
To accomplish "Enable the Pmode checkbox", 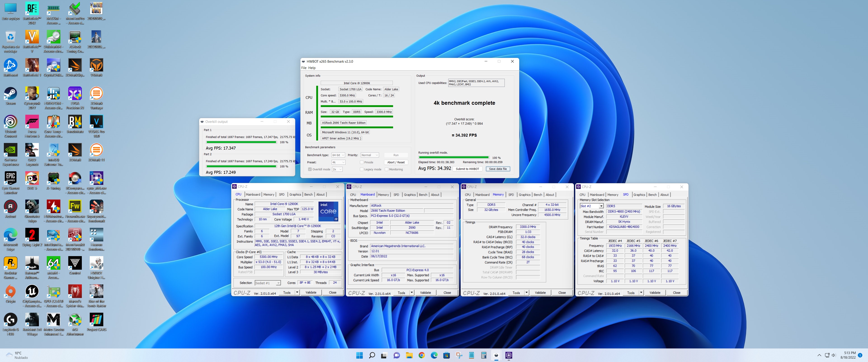I will click(x=362, y=162).
